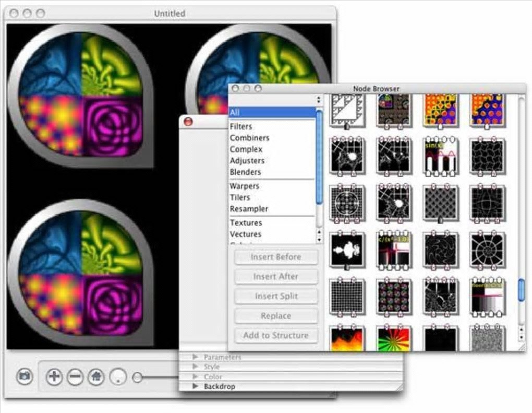532x413 pixels.
Task: Click the home view button
Action: pyautogui.click(x=96, y=376)
